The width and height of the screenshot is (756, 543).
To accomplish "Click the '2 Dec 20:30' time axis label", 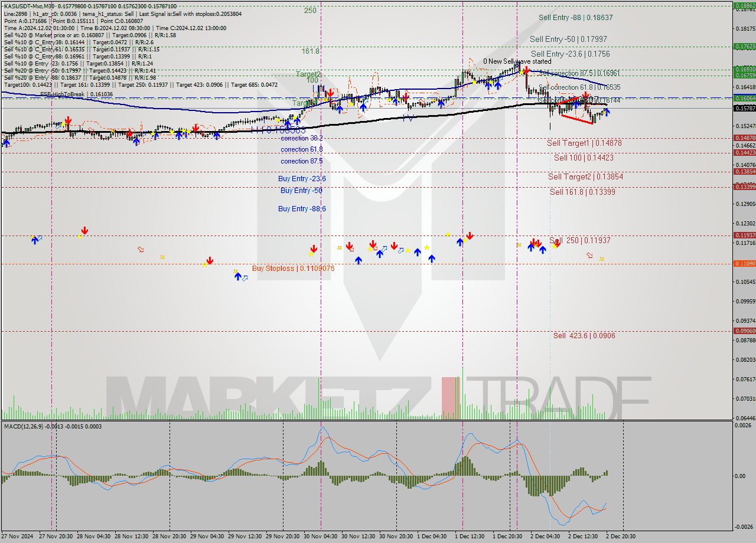I will click(621, 537).
